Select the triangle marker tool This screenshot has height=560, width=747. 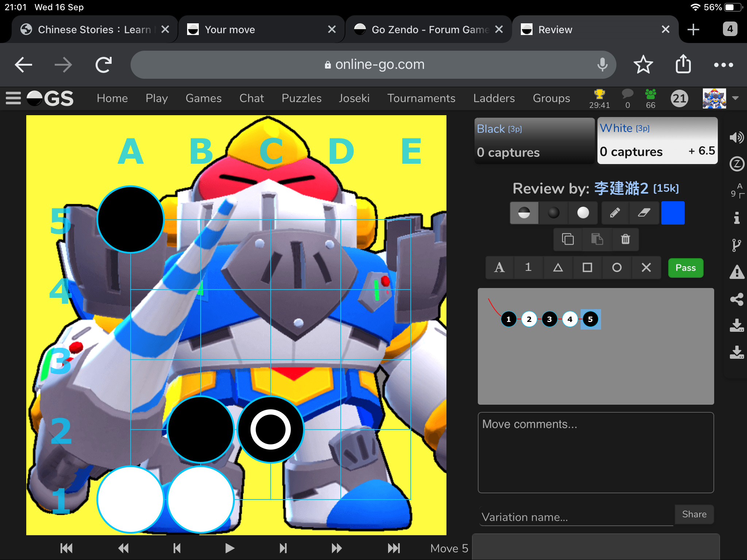(x=558, y=268)
